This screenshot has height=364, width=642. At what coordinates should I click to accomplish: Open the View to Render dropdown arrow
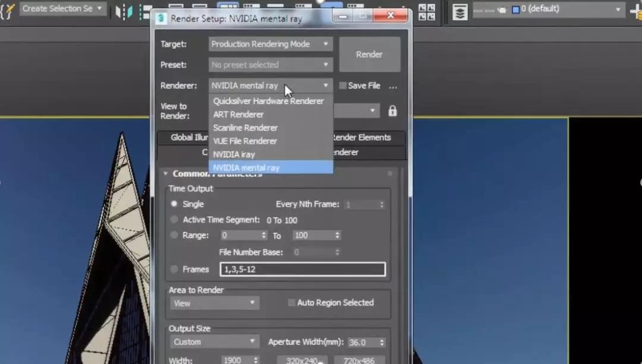(x=372, y=111)
